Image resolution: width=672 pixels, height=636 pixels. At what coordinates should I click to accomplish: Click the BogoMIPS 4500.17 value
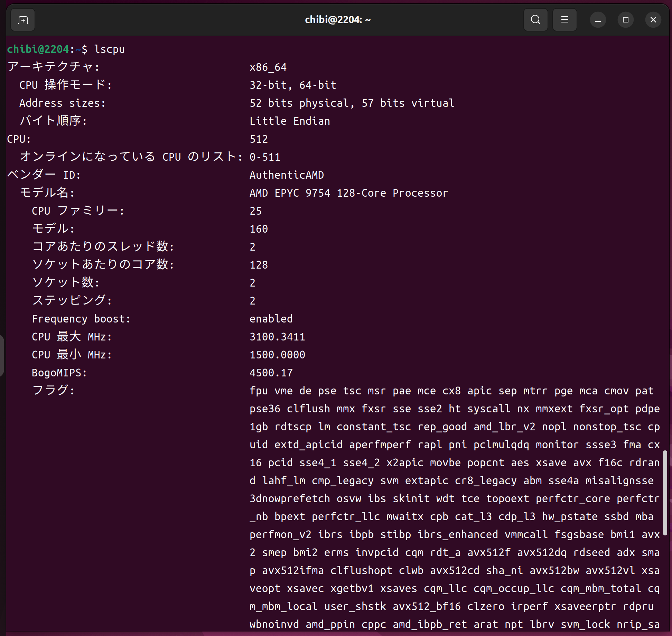tap(271, 373)
